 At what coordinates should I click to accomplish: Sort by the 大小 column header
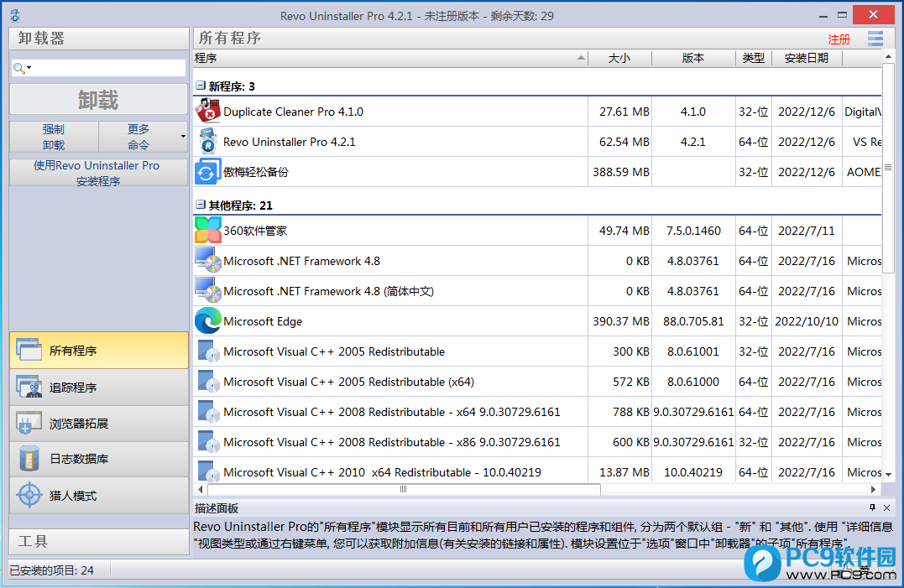coord(619,58)
